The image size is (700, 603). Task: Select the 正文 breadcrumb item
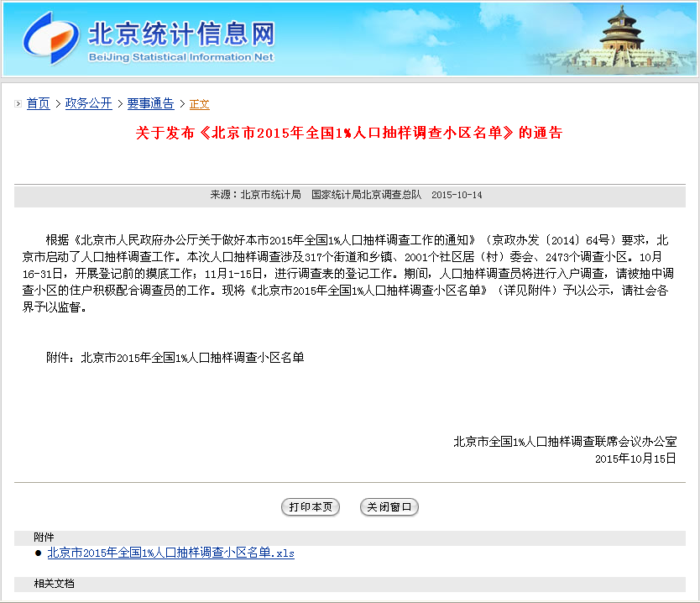coord(199,104)
